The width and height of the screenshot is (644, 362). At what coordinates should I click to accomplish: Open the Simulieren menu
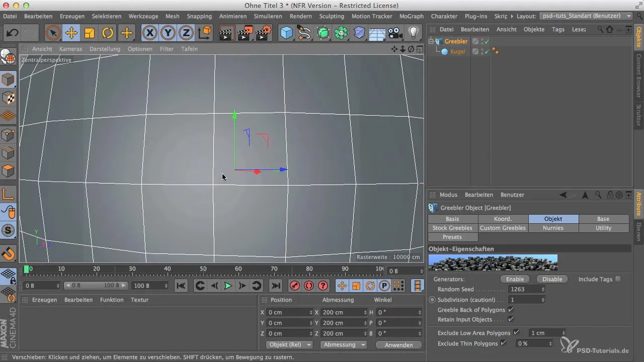point(268,16)
